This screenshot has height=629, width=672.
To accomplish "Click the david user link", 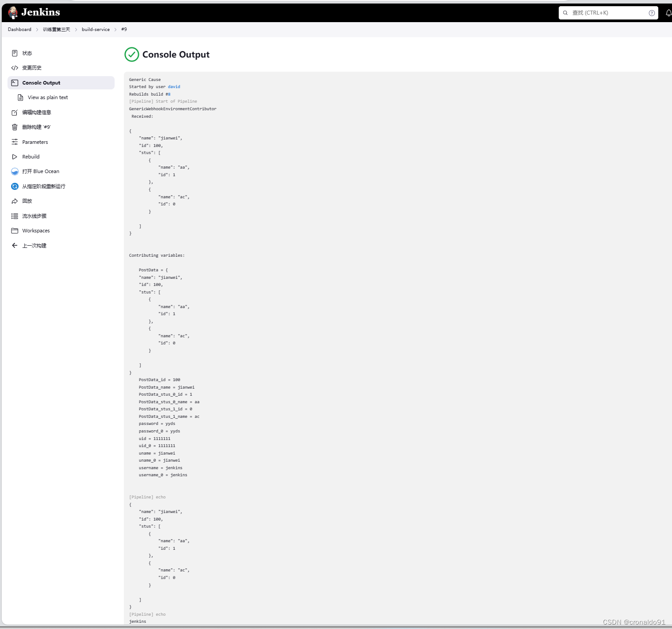I will pos(174,87).
